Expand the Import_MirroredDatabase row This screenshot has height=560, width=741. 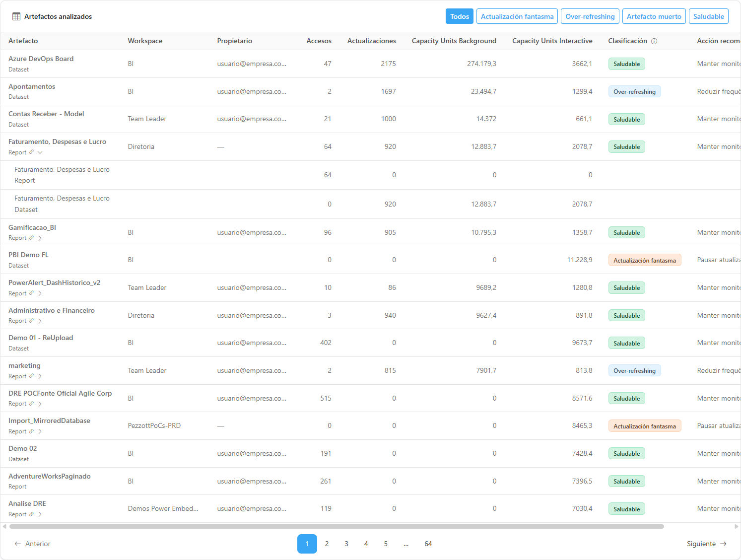[x=40, y=432]
